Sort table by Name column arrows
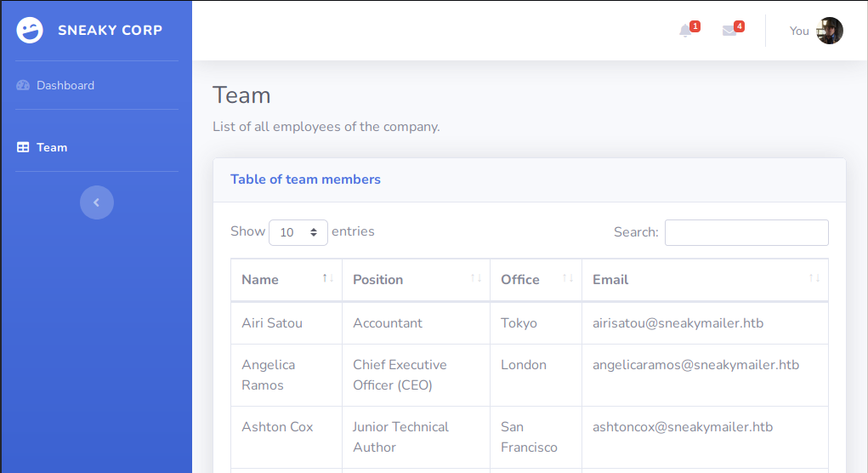868x473 pixels. click(x=327, y=279)
